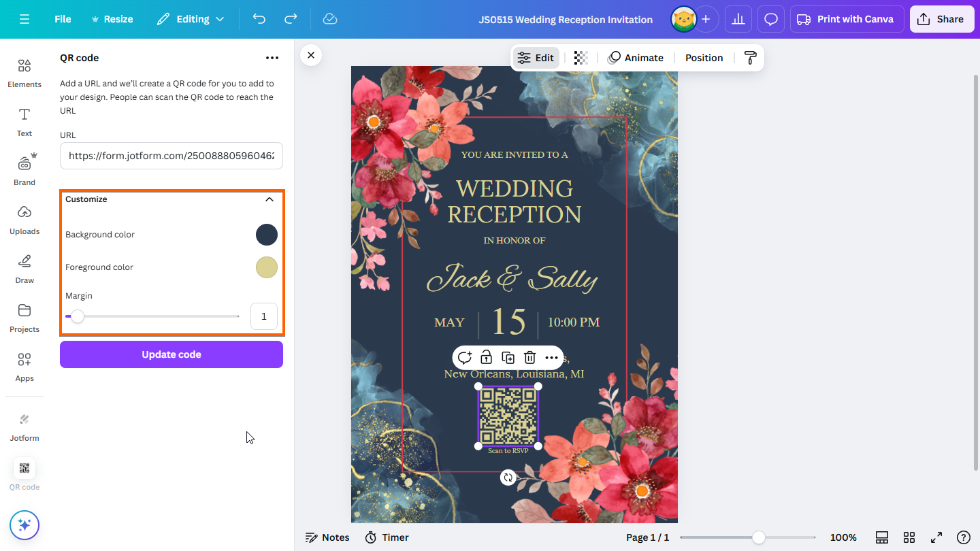Click the zoom slider handle
The image size is (980, 551).
pyautogui.click(x=758, y=537)
